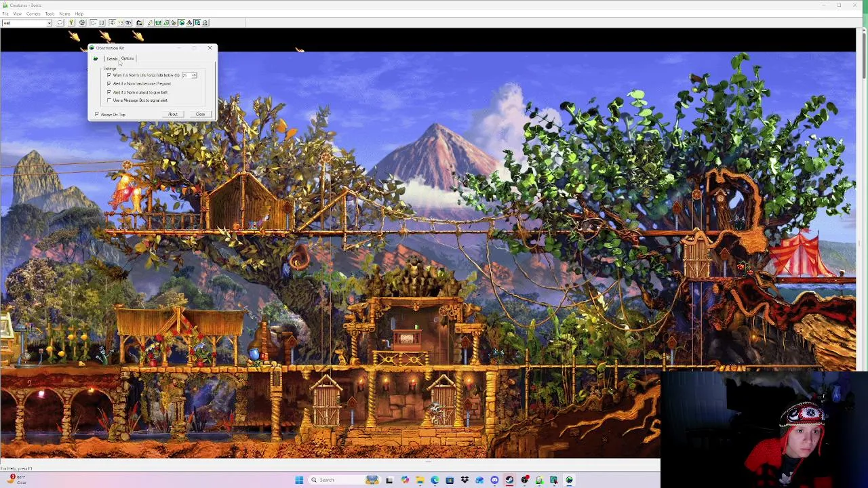Click the Creatures app icon at taskbar end

point(569,480)
